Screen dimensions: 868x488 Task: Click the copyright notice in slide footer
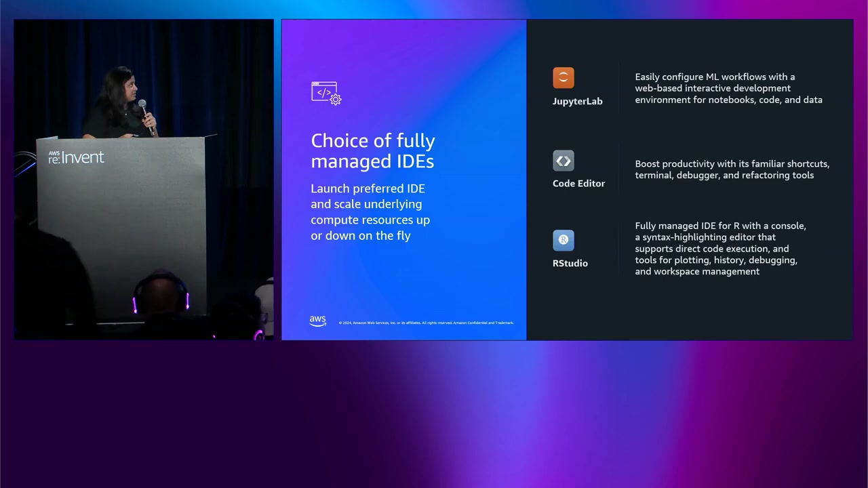426,323
